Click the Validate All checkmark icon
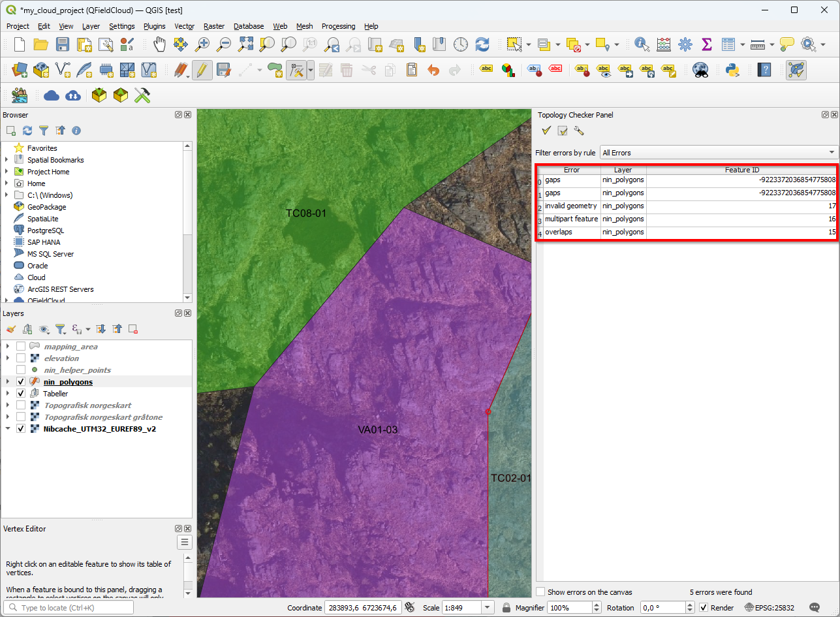Viewport: 840px width, 617px height. pos(546,131)
